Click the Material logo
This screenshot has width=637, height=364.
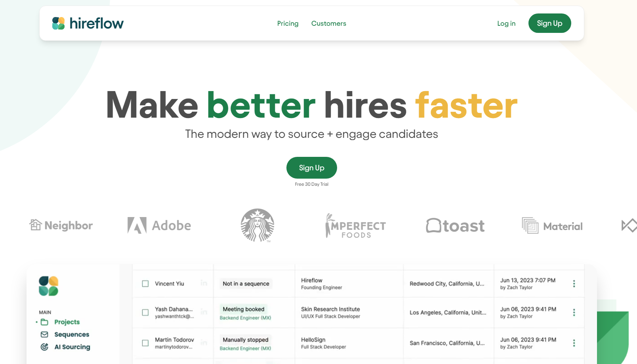552,226
